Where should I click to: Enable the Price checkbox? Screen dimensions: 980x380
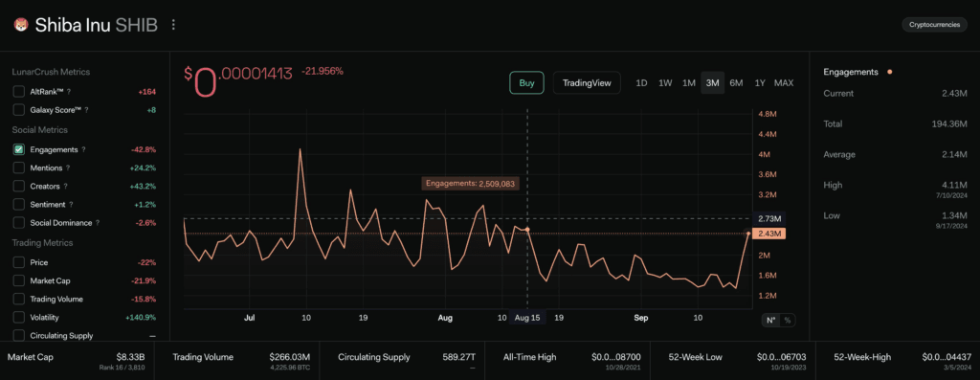point(19,262)
